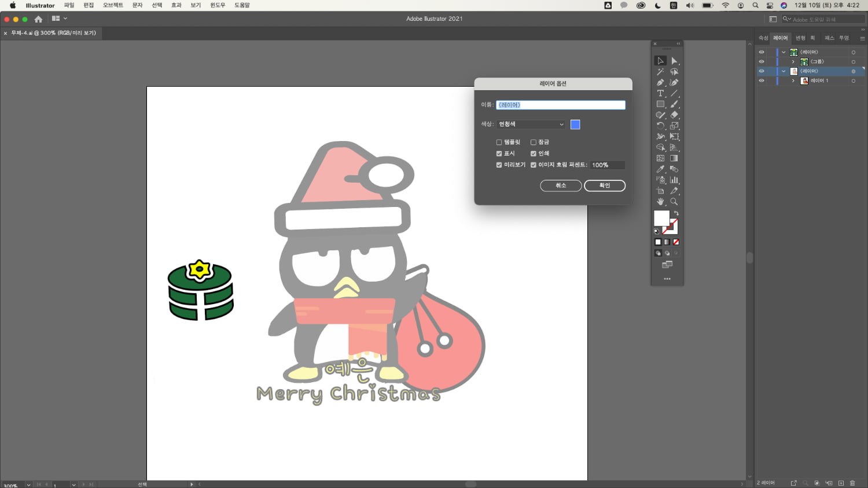Expand the <그룹> sublayer chevron
The height and width of the screenshot is (488, 868).
(793, 61)
